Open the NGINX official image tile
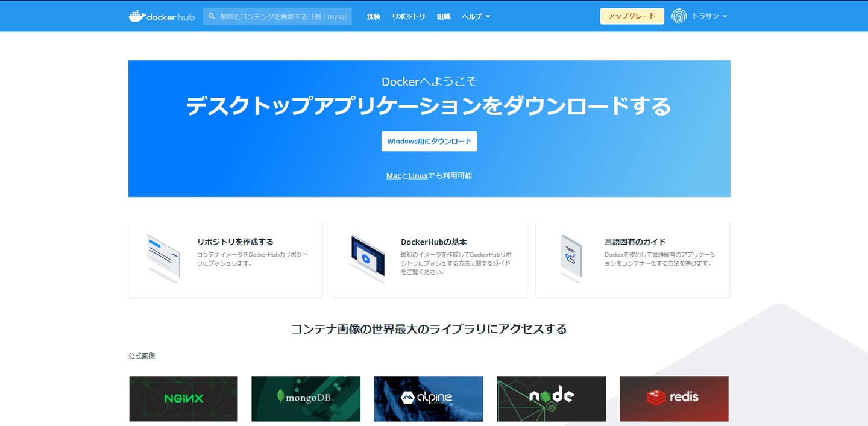868x426 pixels. click(183, 399)
